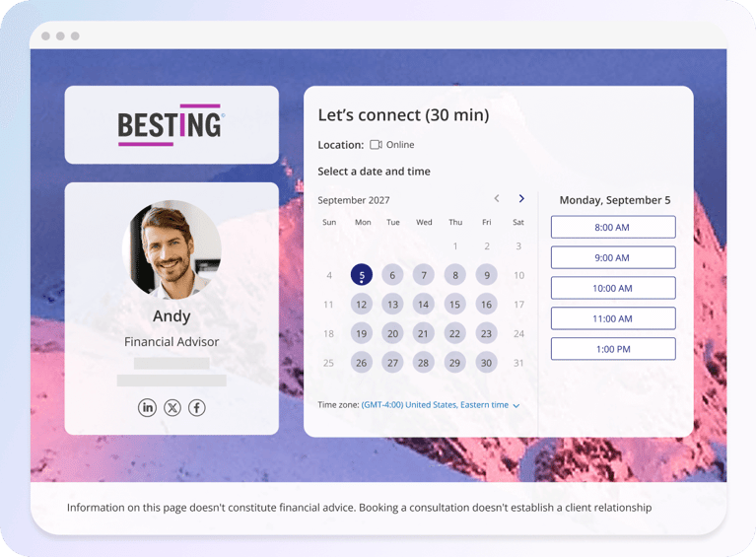Image resolution: width=756 pixels, height=557 pixels.
Task: Pick the 11:00 AM time slot
Action: (612, 318)
